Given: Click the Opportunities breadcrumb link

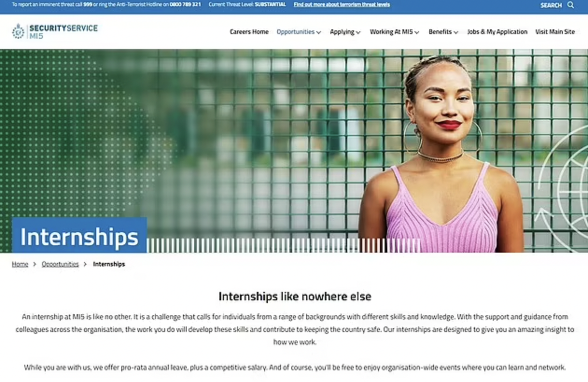Looking at the screenshot, I should [60, 264].
